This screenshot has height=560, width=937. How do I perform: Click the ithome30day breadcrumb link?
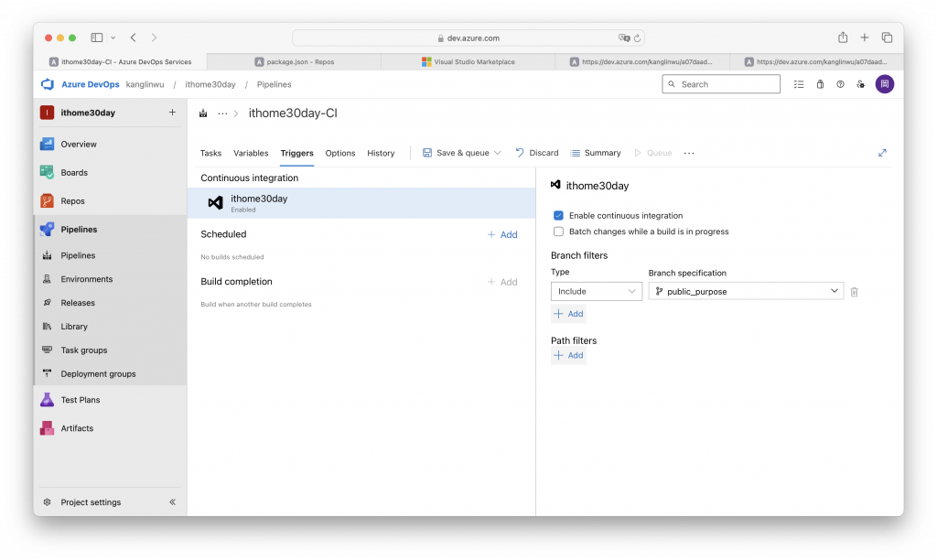(210, 84)
